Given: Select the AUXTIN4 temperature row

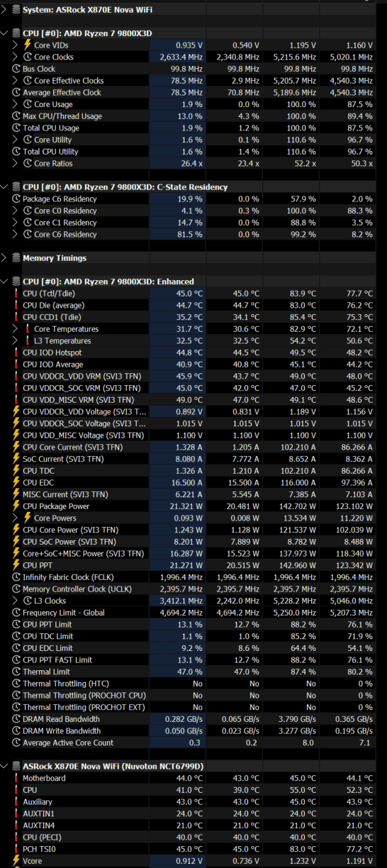Looking at the screenshot, I should 193,825.
